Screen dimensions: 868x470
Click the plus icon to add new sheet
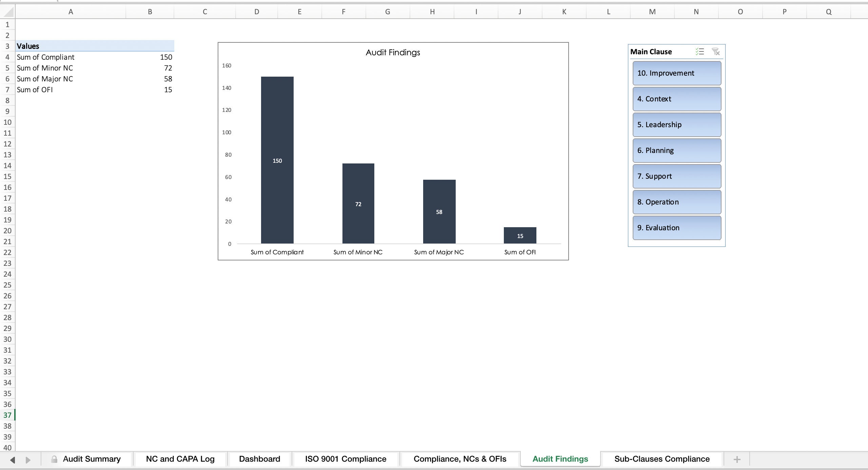(x=736, y=459)
